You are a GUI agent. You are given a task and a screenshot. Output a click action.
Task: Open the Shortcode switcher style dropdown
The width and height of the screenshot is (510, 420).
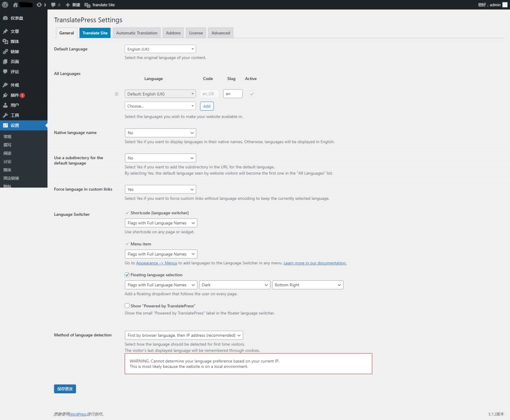coord(161,223)
